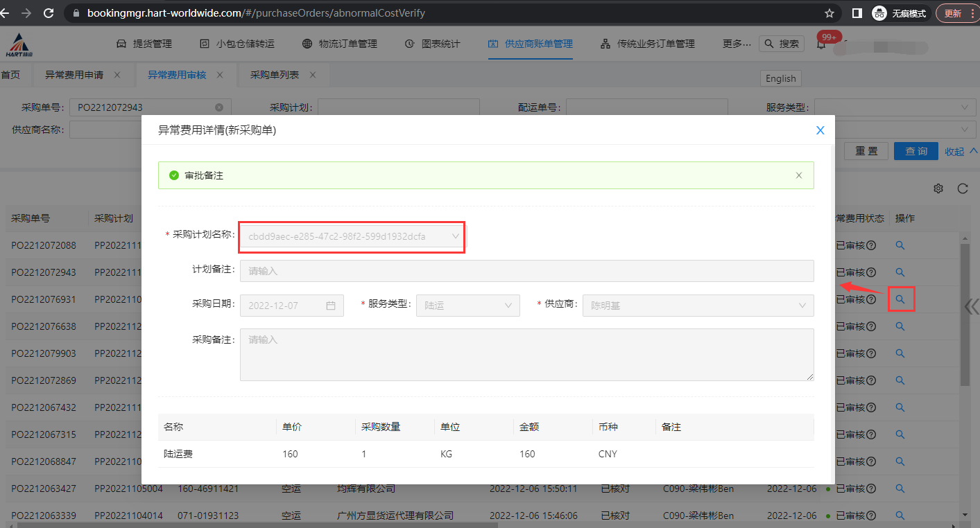
Task: Clear the 采购单号 search field
Action: click(x=219, y=107)
